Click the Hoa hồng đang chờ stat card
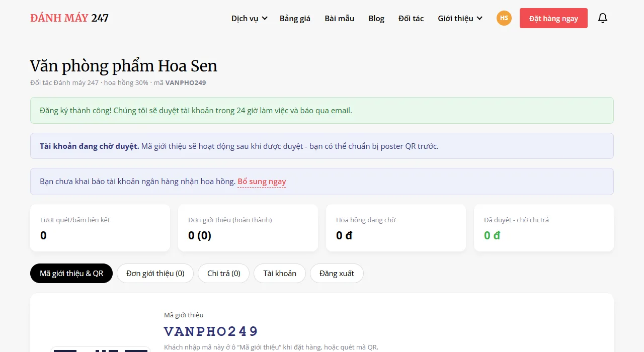 point(396,228)
